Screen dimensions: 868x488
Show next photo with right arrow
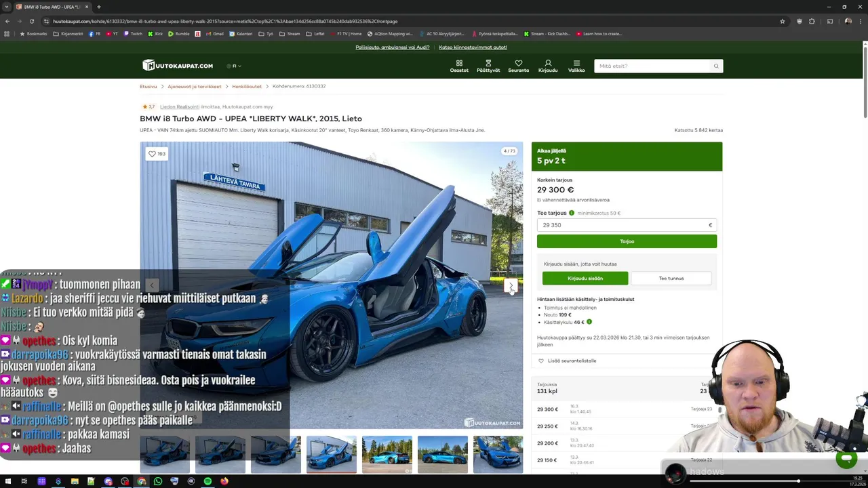pyautogui.click(x=511, y=285)
